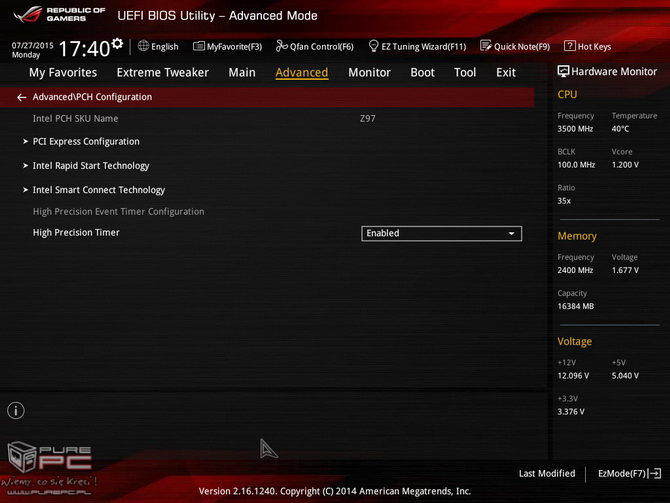670x503 pixels.
Task: Select the High Precision Timer label
Action: [76, 232]
